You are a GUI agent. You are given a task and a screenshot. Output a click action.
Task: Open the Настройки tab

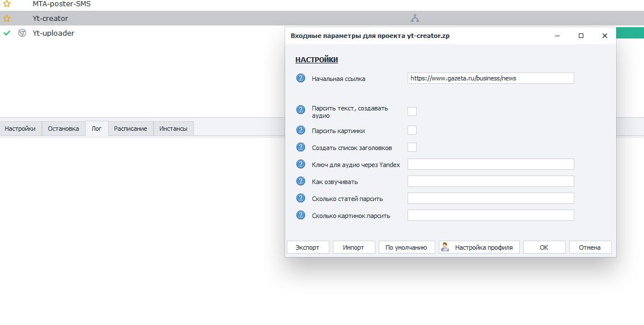[20, 129]
